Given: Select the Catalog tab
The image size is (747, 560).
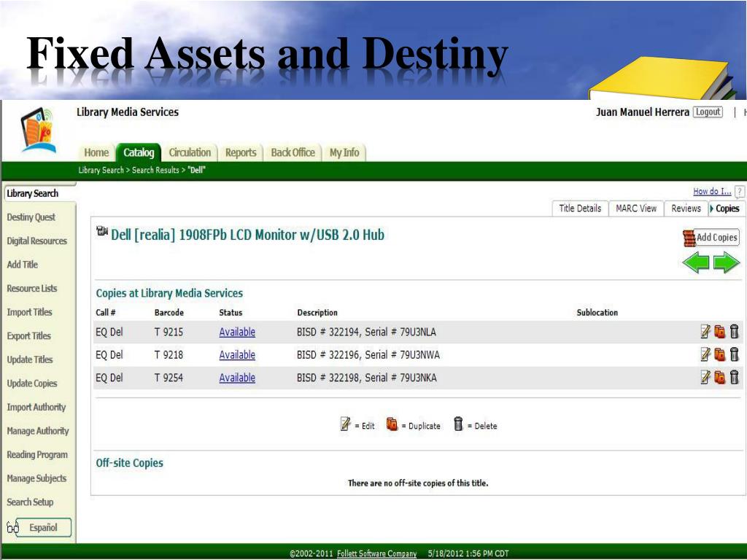Looking at the screenshot, I should tap(139, 152).
